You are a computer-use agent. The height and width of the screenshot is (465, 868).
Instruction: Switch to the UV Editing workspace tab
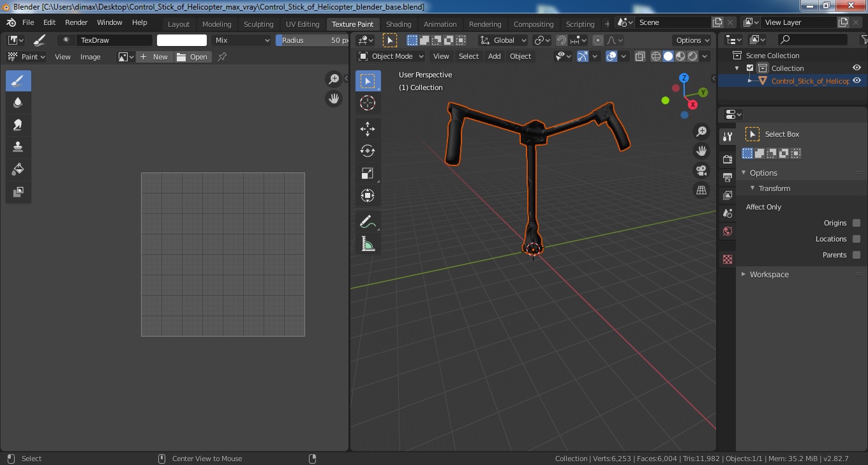click(303, 24)
